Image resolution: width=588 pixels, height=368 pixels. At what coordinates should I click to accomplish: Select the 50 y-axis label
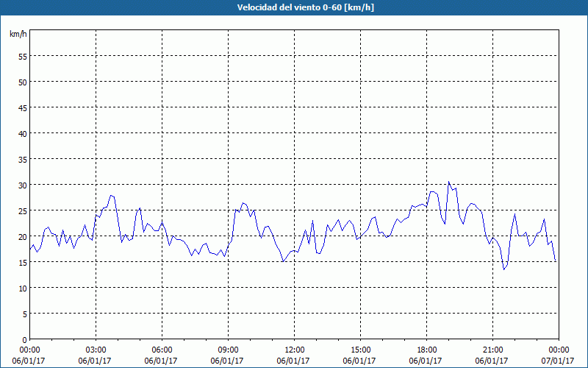click(x=23, y=82)
